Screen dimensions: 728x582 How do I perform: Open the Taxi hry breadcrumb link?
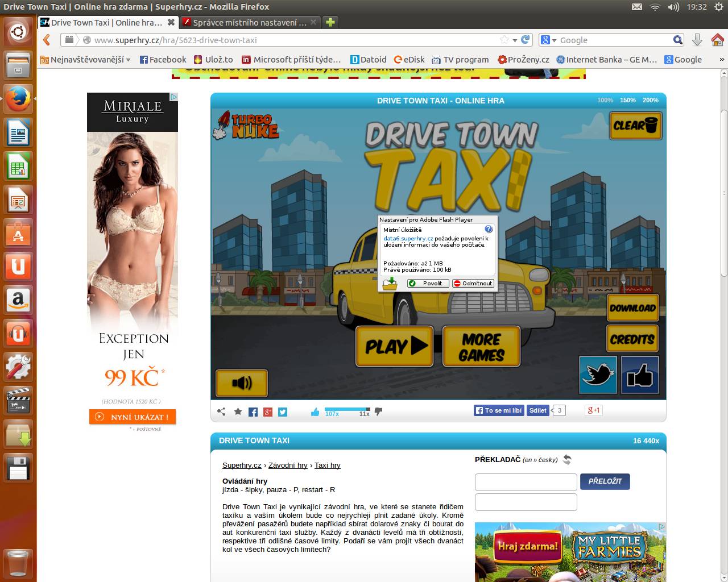click(328, 465)
